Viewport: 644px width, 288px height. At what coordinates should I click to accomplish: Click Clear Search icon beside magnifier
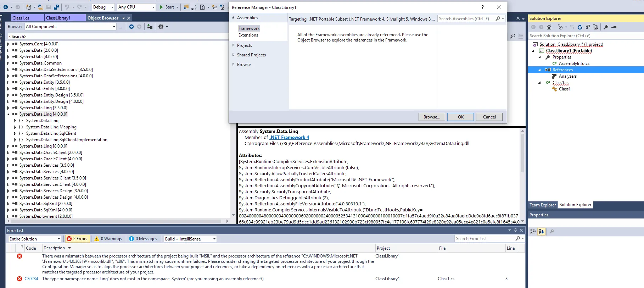tap(520, 36)
